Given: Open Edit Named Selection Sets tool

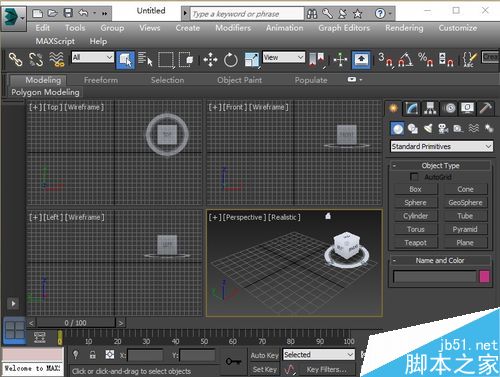Looking at the screenshot, I should [x=469, y=60].
